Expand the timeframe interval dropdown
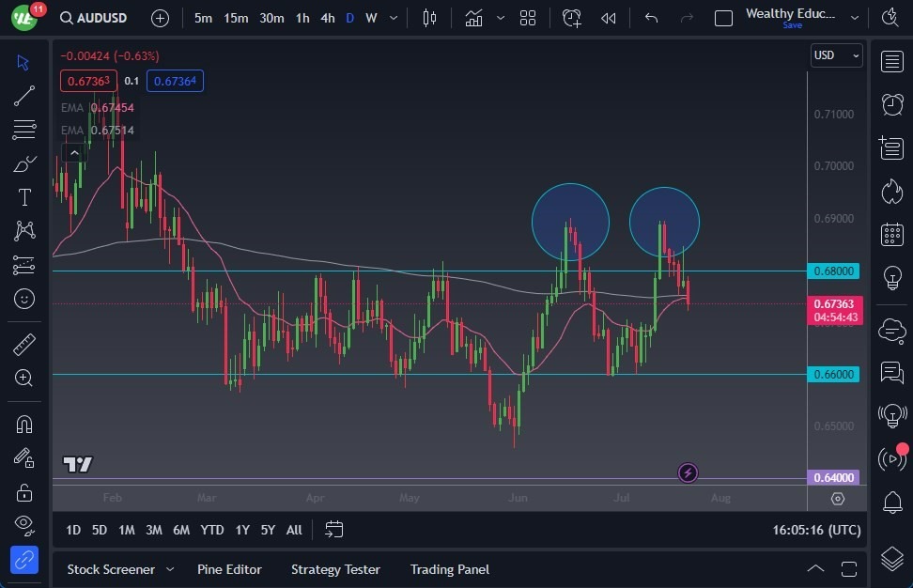This screenshot has height=588, width=913. pos(393,16)
